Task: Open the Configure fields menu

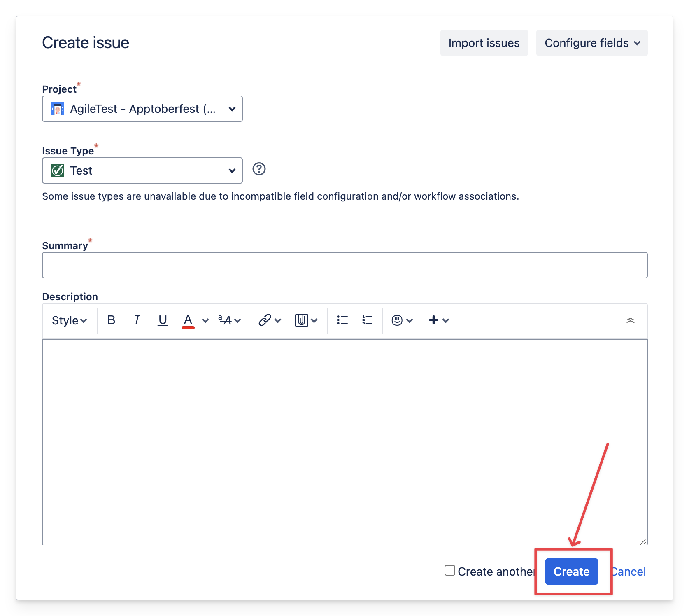Action: [x=591, y=43]
